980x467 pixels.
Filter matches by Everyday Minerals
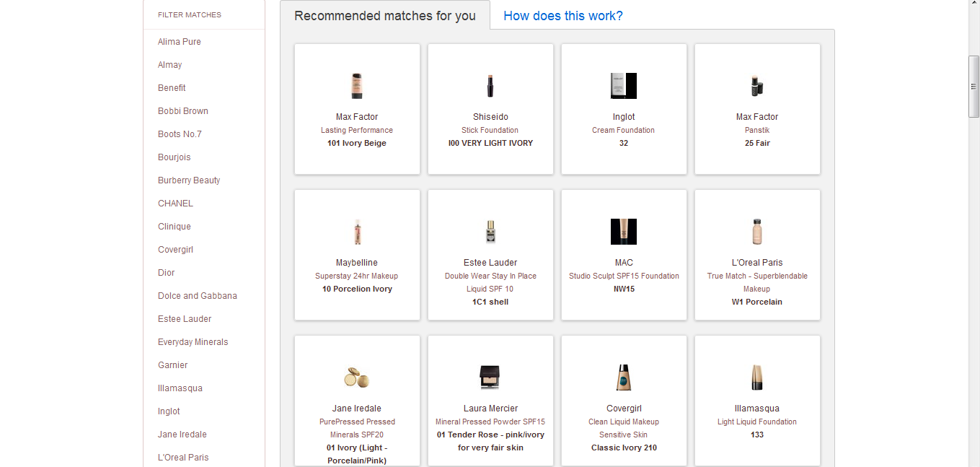tap(193, 342)
